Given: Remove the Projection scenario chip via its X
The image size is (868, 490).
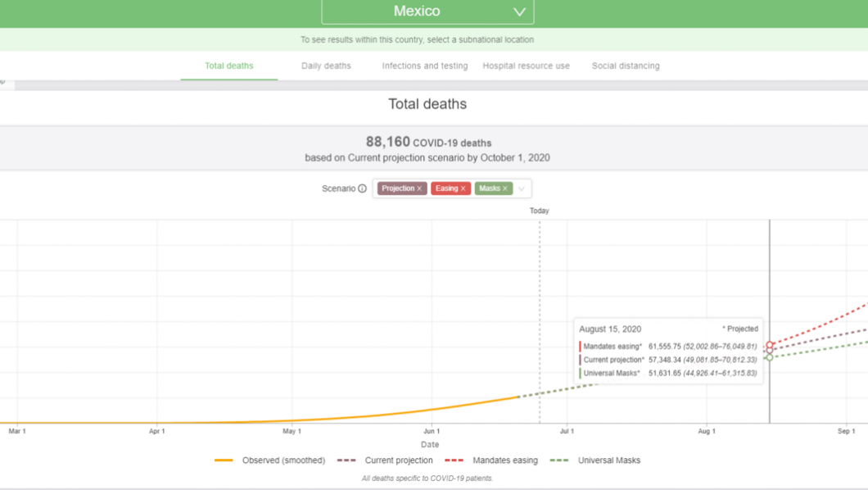Looking at the screenshot, I should [x=419, y=188].
